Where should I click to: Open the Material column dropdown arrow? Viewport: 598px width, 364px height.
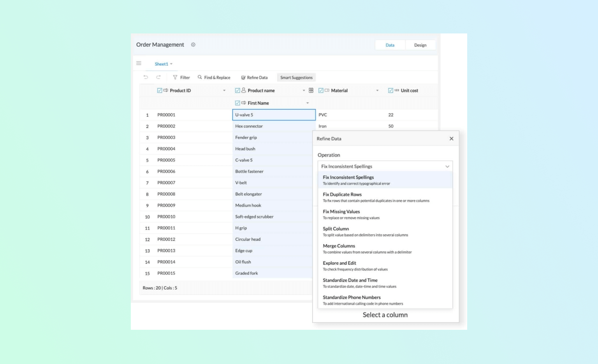(x=377, y=91)
